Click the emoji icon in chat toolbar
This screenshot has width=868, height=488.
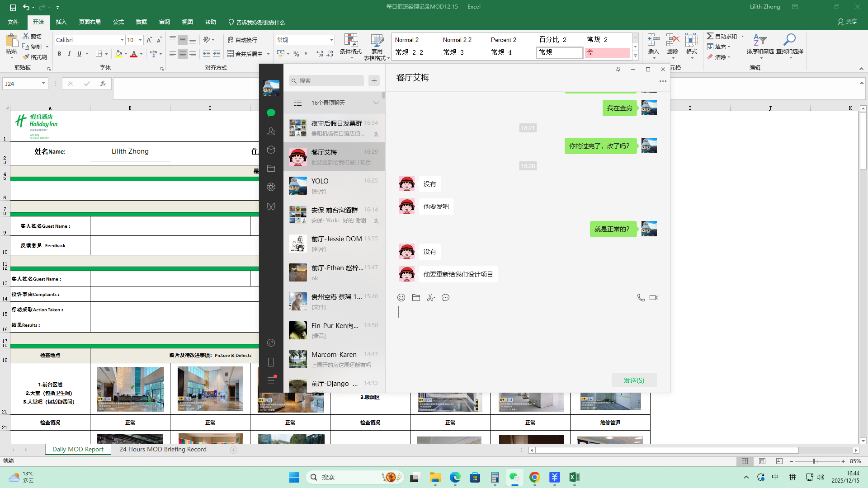(401, 298)
